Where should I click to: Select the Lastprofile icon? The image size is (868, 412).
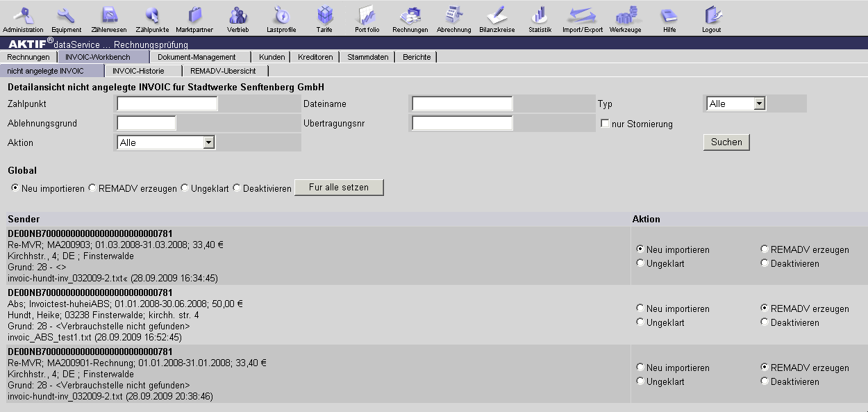[281, 15]
